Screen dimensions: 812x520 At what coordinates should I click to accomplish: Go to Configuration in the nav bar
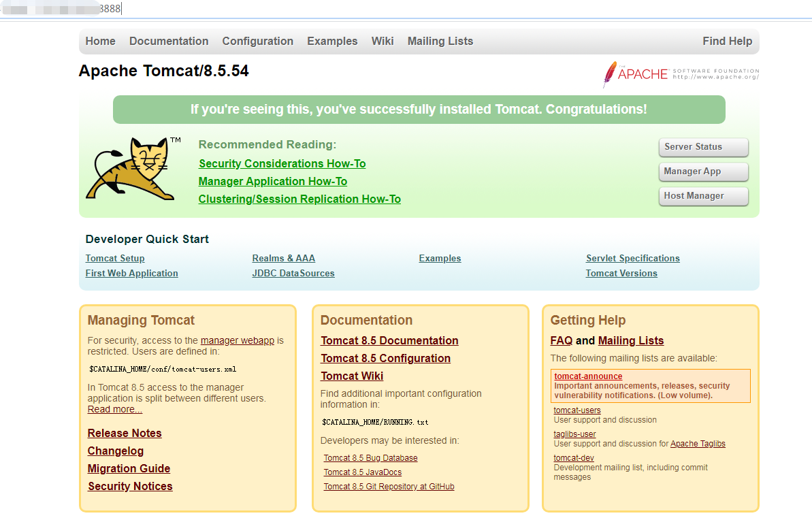click(258, 41)
